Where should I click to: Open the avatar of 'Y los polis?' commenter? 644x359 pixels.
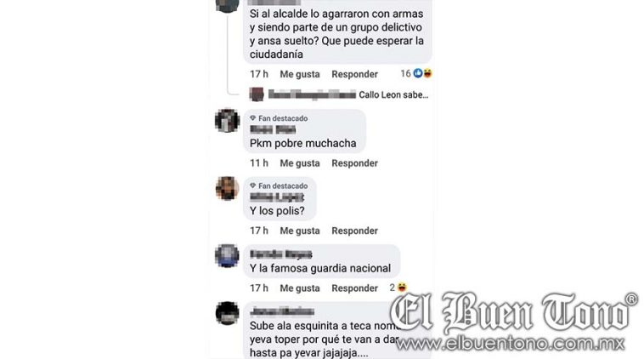tap(227, 188)
